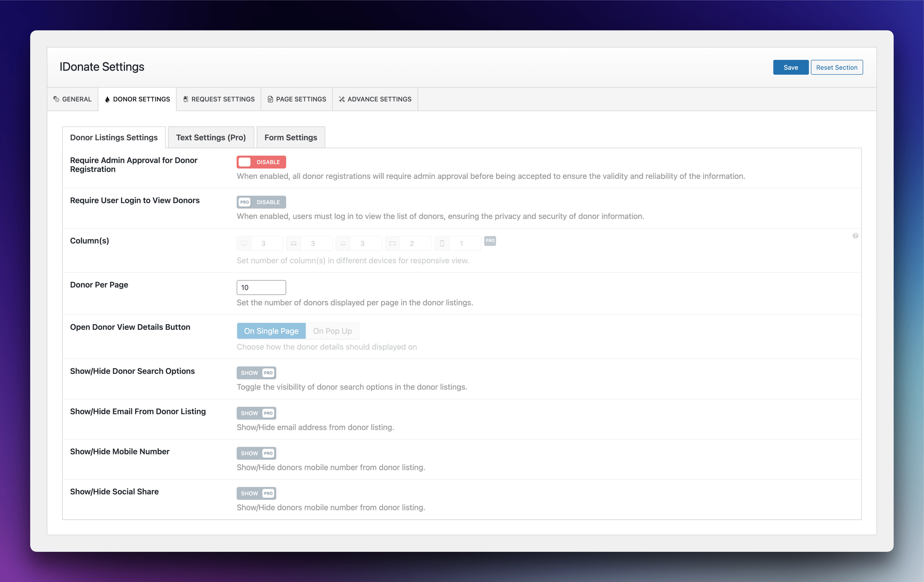
Task: Select Donor Listings Settings sub-tab
Action: (114, 137)
